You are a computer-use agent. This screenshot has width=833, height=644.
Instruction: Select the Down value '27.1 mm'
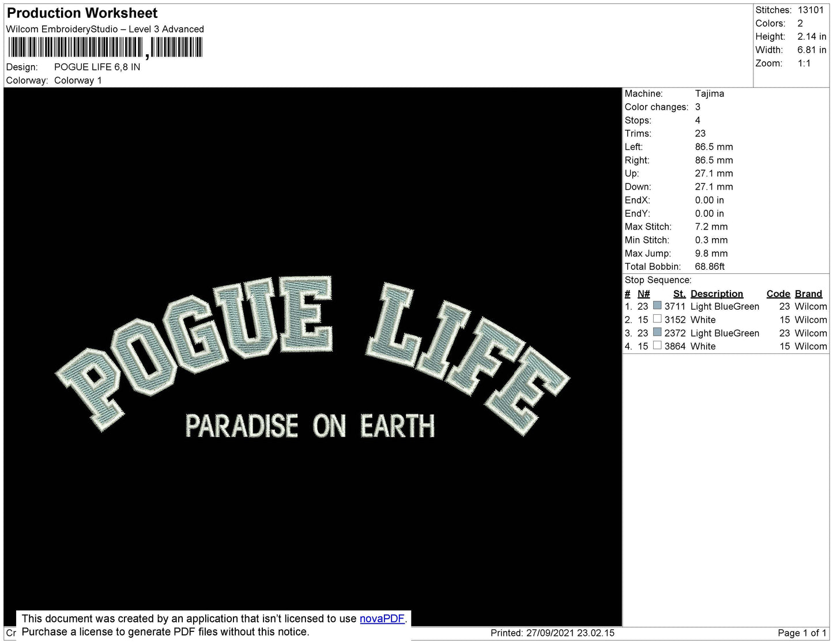[714, 187]
